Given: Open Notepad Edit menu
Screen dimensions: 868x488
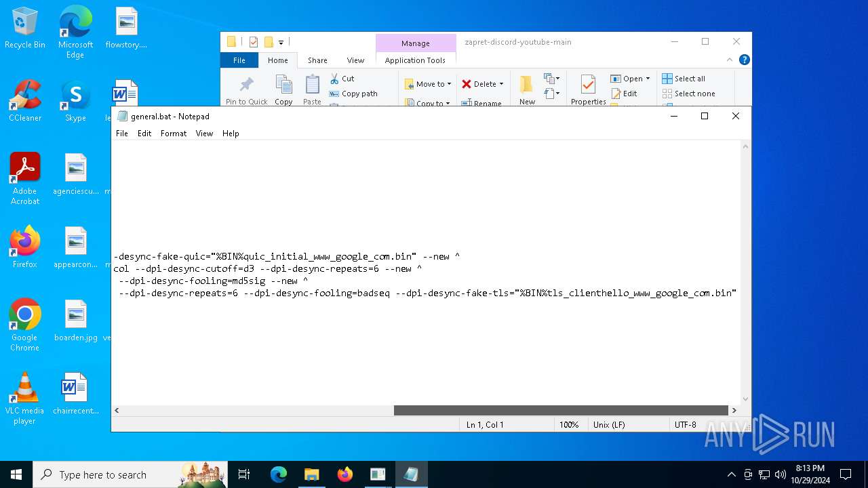Looking at the screenshot, I should click(x=144, y=134).
